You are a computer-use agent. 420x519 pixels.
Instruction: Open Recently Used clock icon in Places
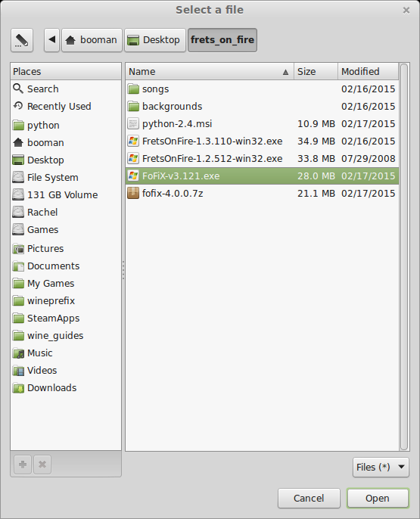(x=18, y=106)
